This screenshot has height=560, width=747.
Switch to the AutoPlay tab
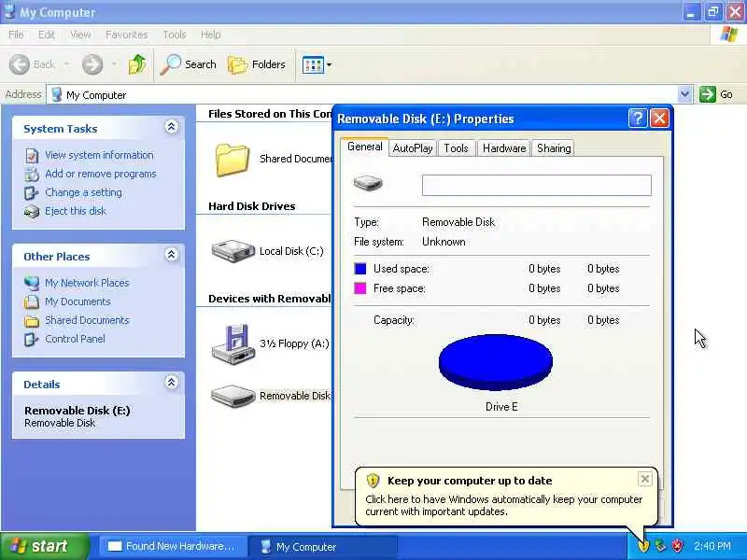point(413,148)
